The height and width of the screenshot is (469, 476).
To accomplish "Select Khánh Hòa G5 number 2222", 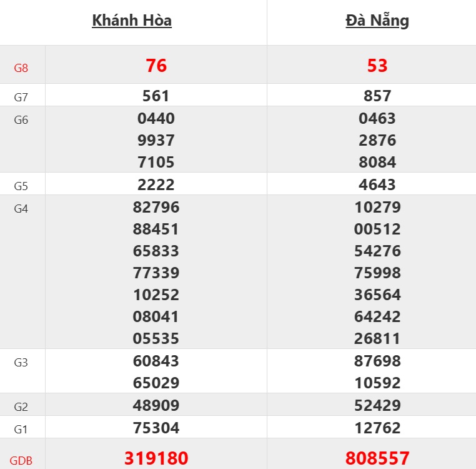I will pos(156,184).
